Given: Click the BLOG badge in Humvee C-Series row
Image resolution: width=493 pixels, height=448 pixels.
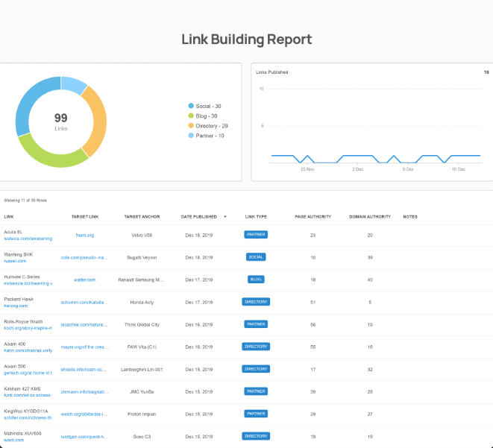Looking at the screenshot, I should 256,280.
